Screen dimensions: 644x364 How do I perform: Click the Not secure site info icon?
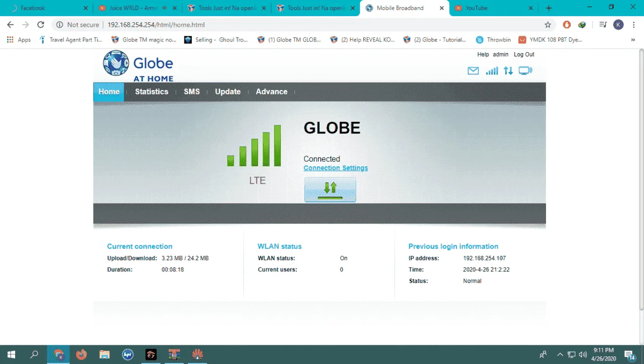pyautogui.click(x=60, y=25)
